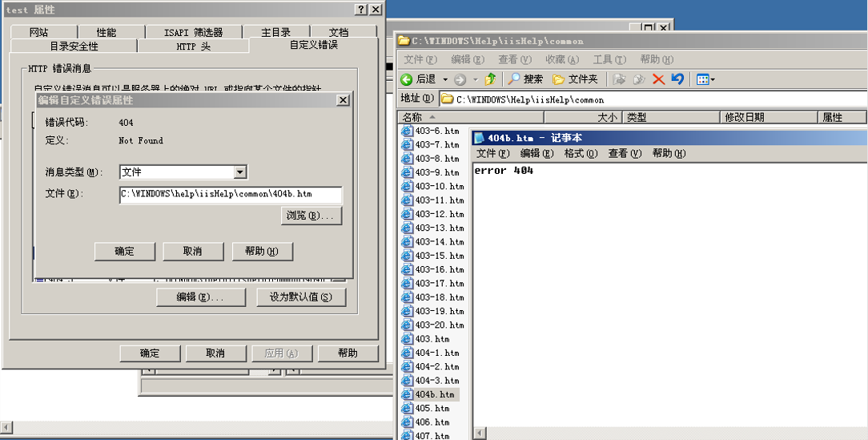Open Explorer Favorites (收藏) menu
This screenshot has width=868, height=440.
point(562,59)
